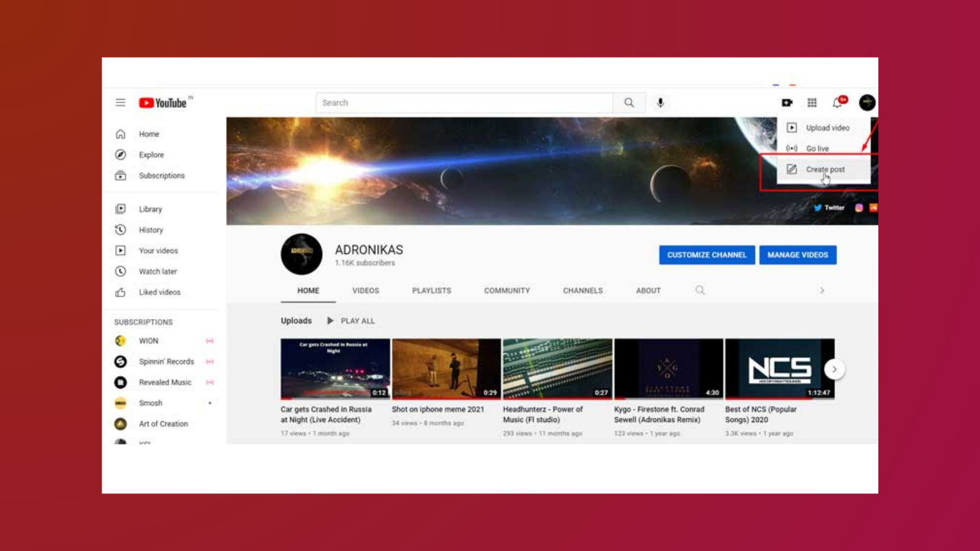Click the Your videos icon
980x551 pixels.
[121, 250]
